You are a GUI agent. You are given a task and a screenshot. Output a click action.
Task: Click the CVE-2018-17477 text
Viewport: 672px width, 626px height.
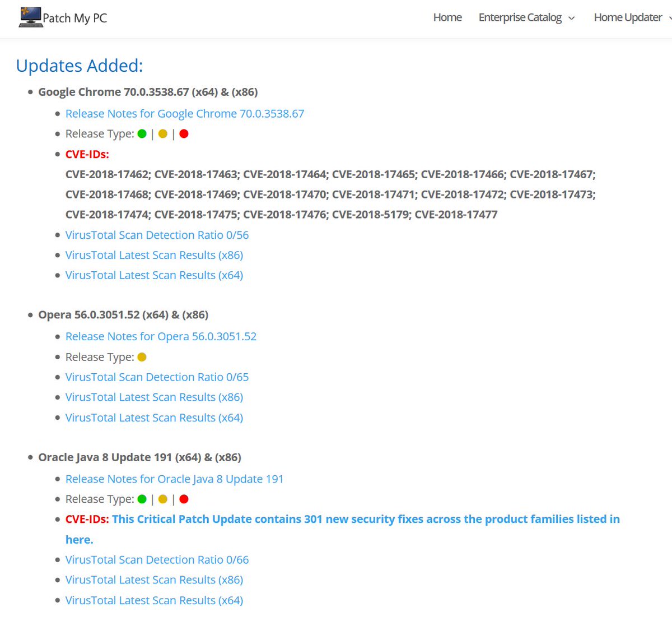456,215
